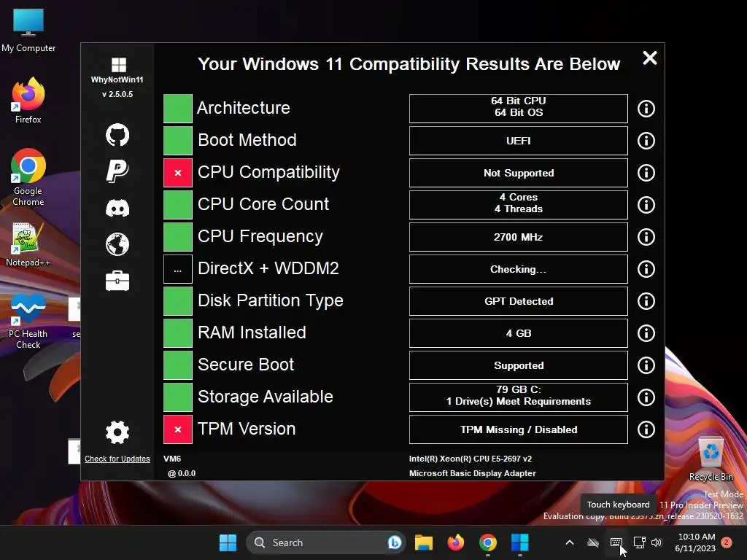Click the '79 GB C:' storage result
Screen dimensions: 747x560
[519, 397]
